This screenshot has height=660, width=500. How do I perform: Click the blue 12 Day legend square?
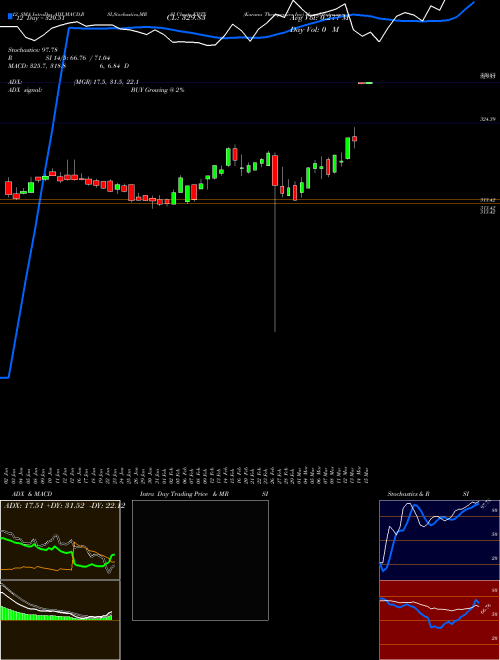tap(10, 16)
